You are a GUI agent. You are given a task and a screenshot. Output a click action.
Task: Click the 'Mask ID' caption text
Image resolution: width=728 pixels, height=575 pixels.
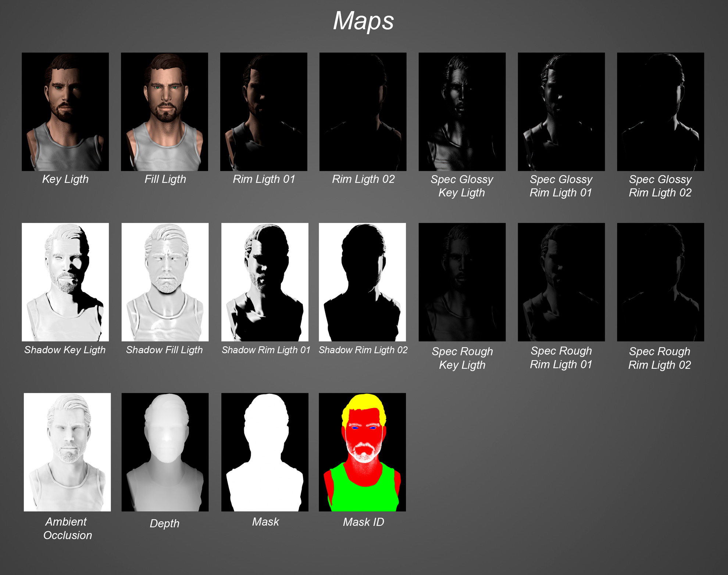pyautogui.click(x=363, y=522)
